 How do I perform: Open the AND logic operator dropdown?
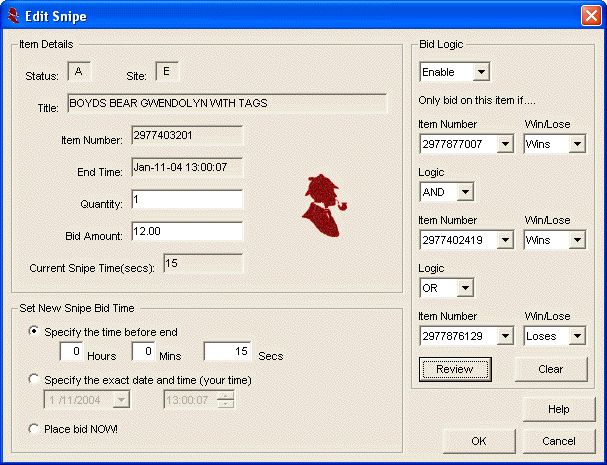point(465,192)
